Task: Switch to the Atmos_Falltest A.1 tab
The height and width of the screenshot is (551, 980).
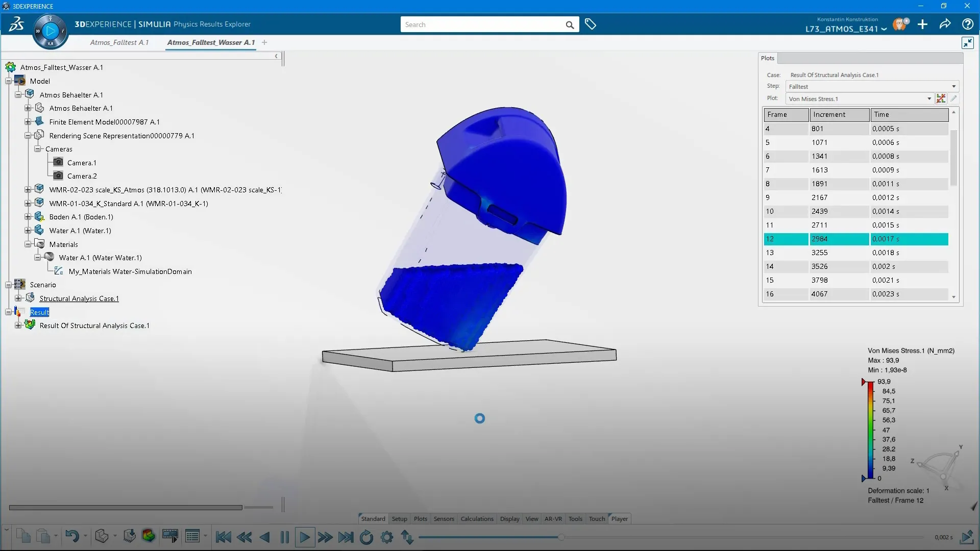Action: pos(119,42)
